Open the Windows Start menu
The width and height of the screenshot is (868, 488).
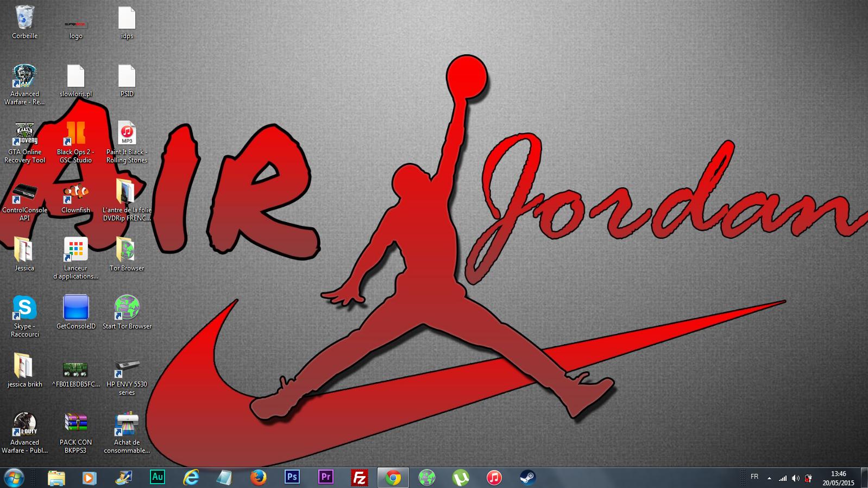tap(14, 478)
